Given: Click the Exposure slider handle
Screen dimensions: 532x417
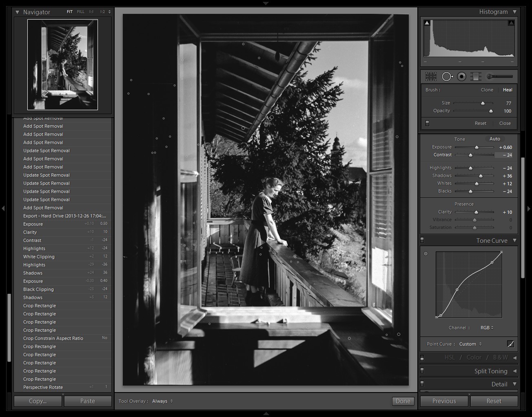Looking at the screenshot, I should click(477, 147).
